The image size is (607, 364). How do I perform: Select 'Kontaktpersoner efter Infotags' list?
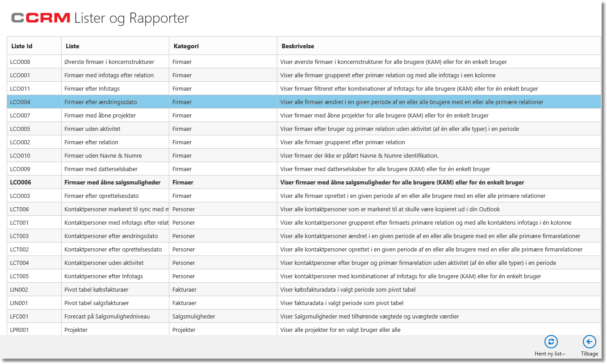coord(104,276)
